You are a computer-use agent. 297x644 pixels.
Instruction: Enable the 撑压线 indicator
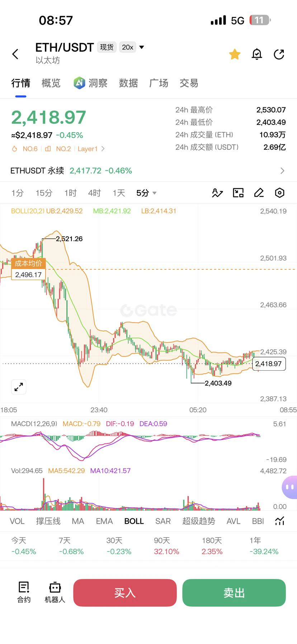48,521
